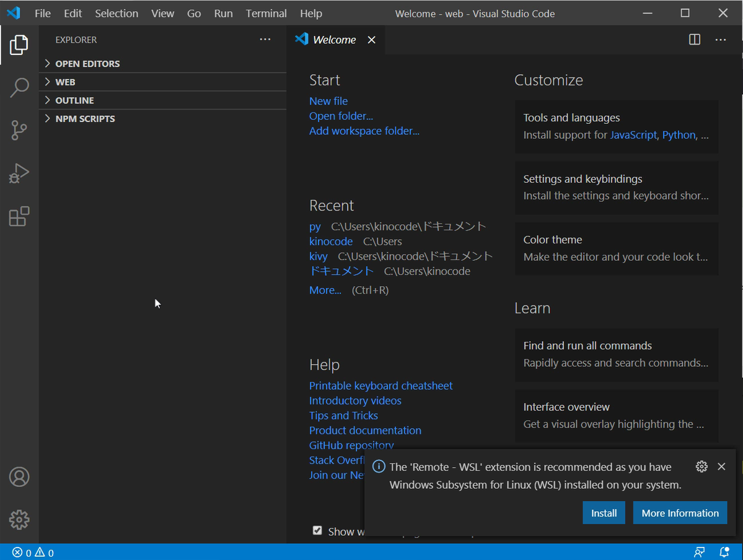Click the VS Code logo in title bar
743x560 pixels.
click(14, 13)
